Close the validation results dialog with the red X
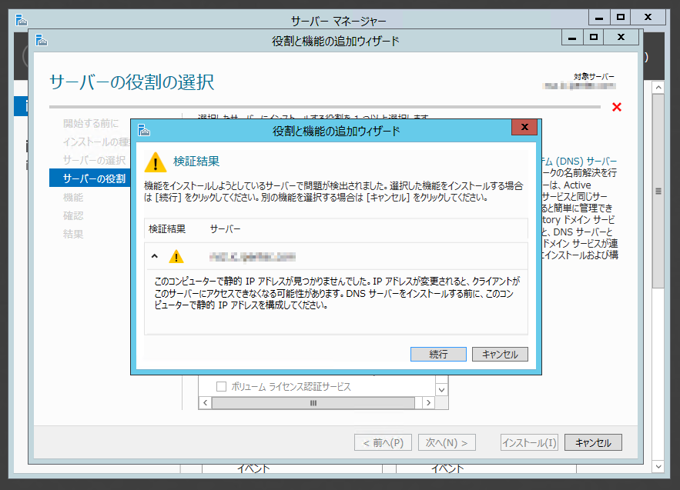This screenshot has width=680, height=490. [524, 127]
